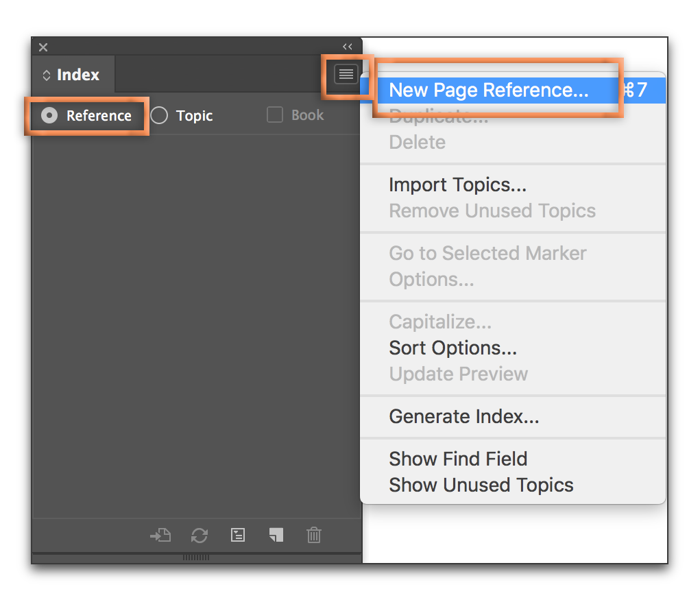Open Import Topics dialog
The image size is (700, 600).
click(x=457, y=184)
